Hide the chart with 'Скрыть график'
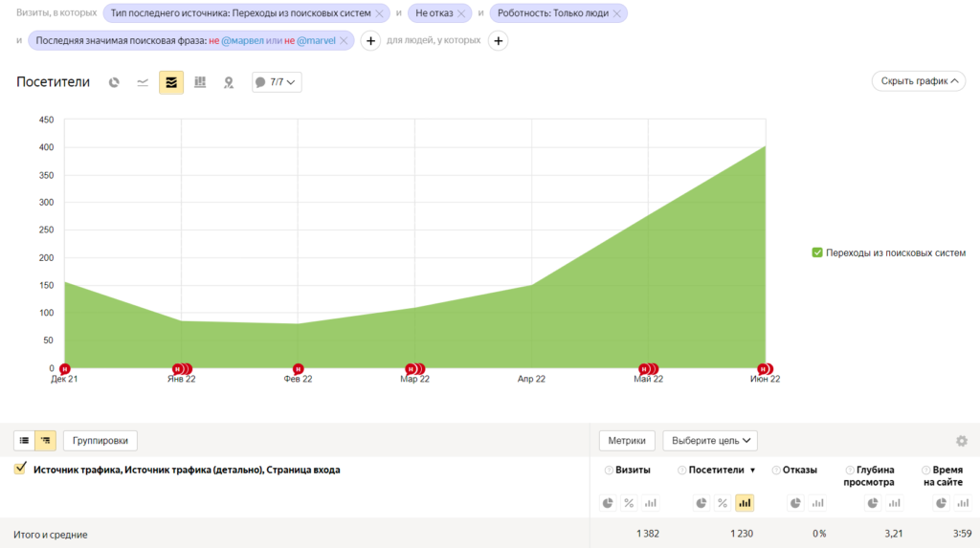980x548 pixels. coord(919,81)
